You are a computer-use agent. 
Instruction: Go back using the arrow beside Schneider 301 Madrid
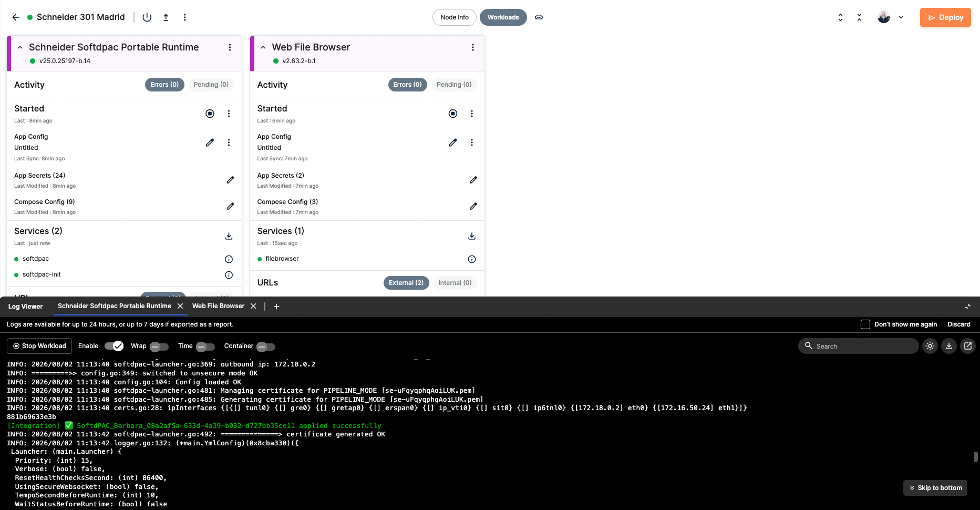(x=16, y=17)
